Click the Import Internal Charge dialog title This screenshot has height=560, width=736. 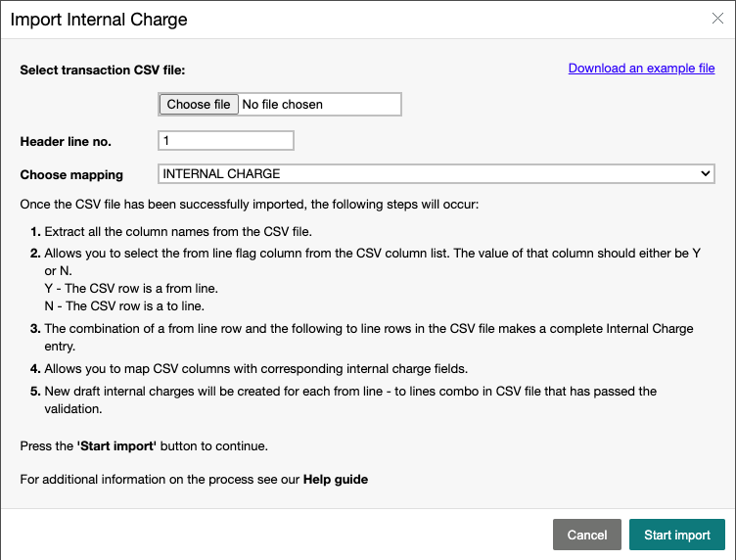click(99, 20)
